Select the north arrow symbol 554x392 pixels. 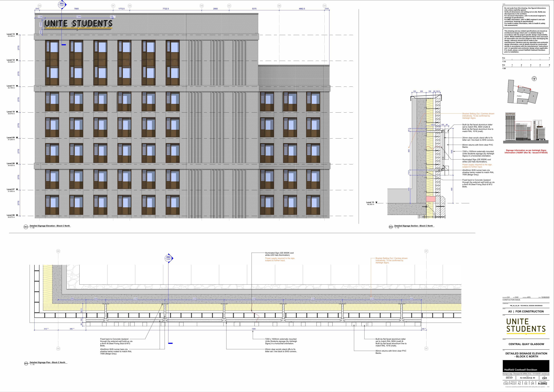tap(534, 78)
